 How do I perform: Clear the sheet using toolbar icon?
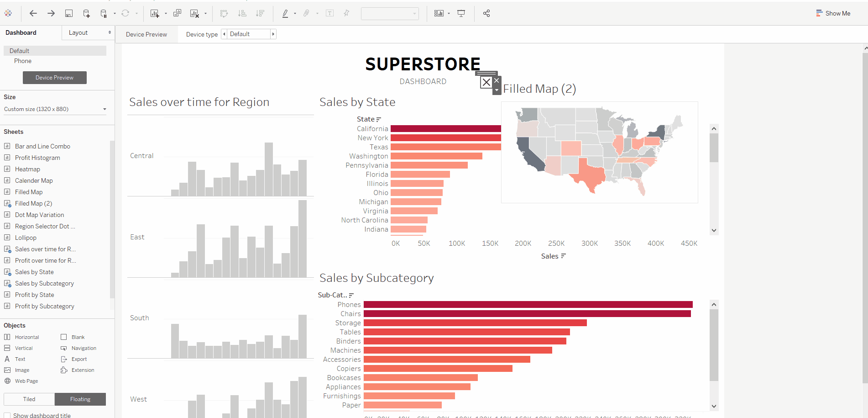pos(194,13)
